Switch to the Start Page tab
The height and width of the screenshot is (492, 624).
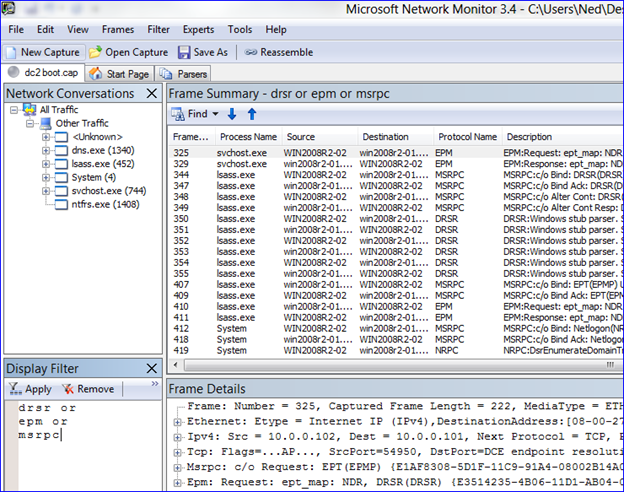(x=119, y=74)
